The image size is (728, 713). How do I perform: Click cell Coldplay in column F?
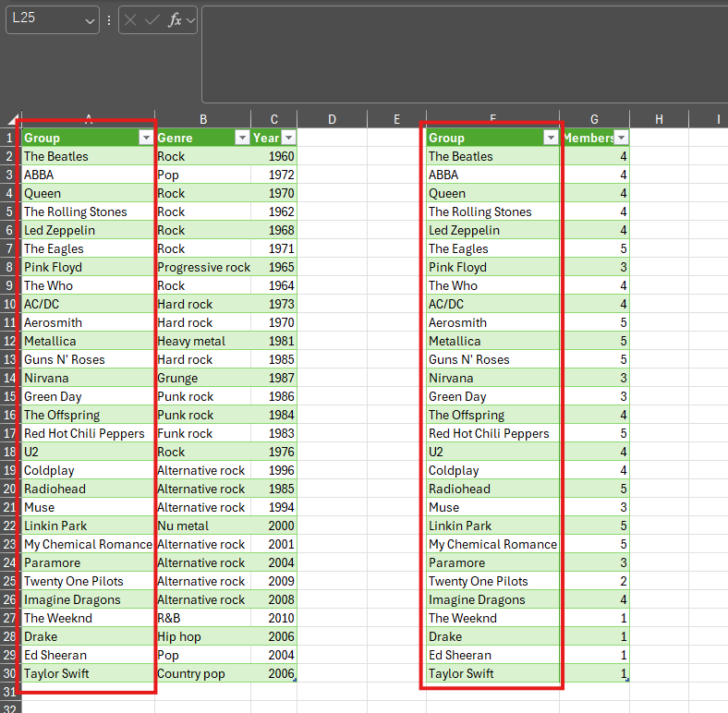492,470
